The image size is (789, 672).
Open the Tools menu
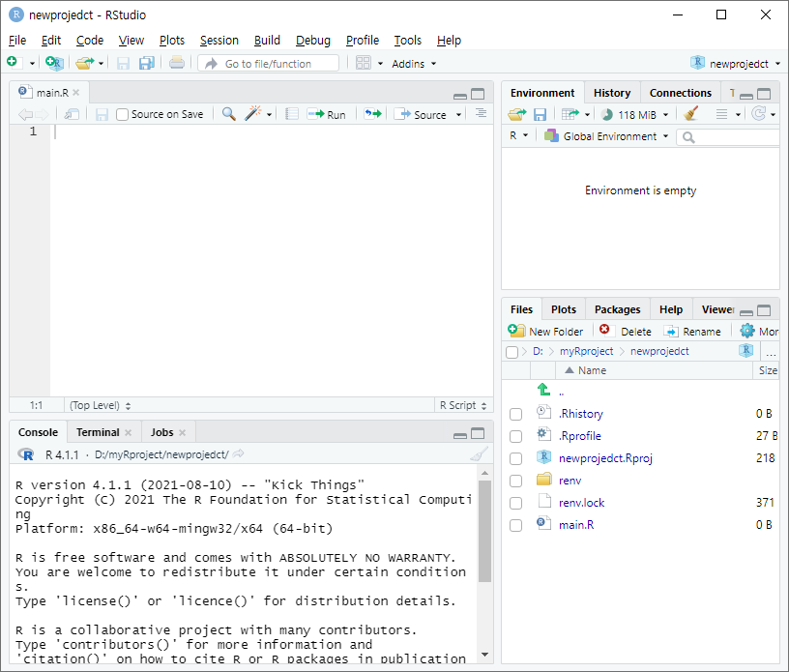point(408,41)
